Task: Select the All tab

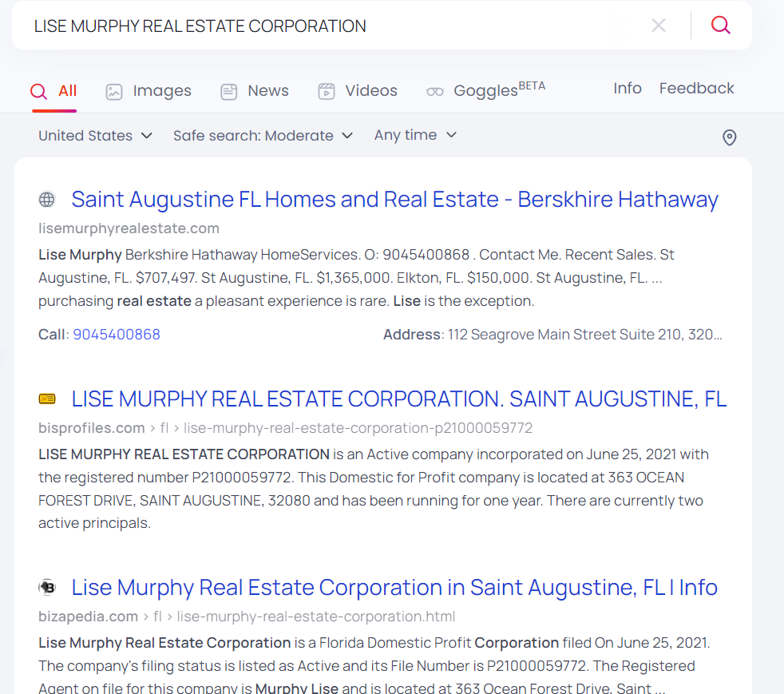Action: click(54, 91)
